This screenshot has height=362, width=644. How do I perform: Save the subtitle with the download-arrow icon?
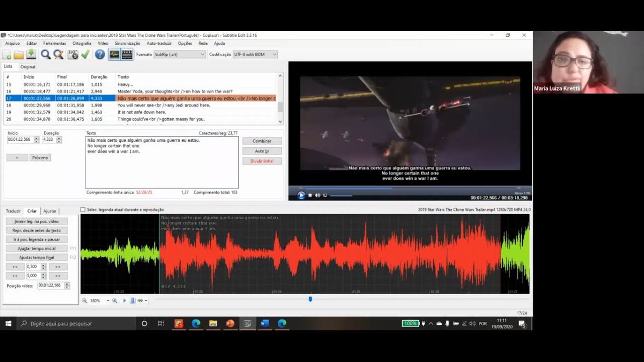coord(31,54)
